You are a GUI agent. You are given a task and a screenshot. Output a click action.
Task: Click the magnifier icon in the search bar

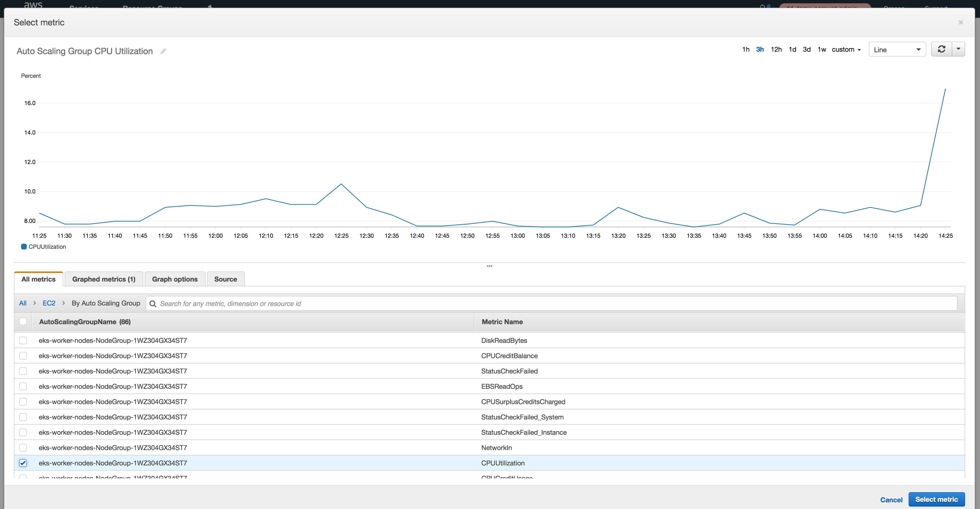tap(153, 303)
